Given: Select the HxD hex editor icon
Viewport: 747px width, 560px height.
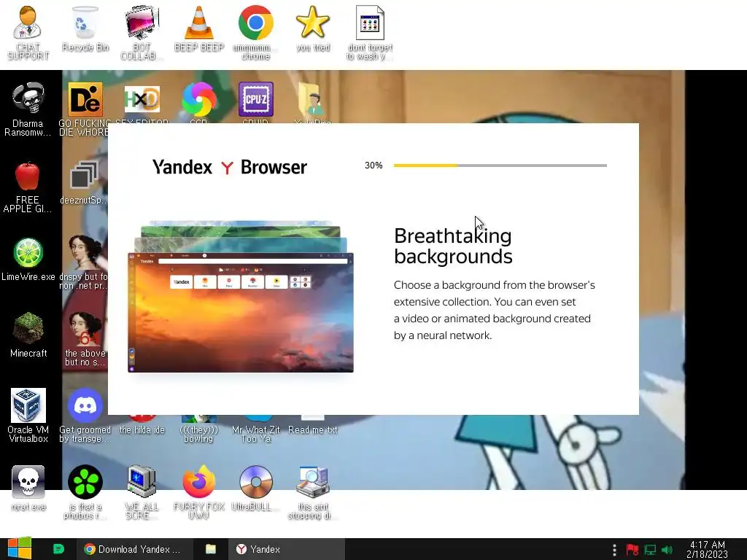Looking at the screenshot, I should tap(142, 99).
